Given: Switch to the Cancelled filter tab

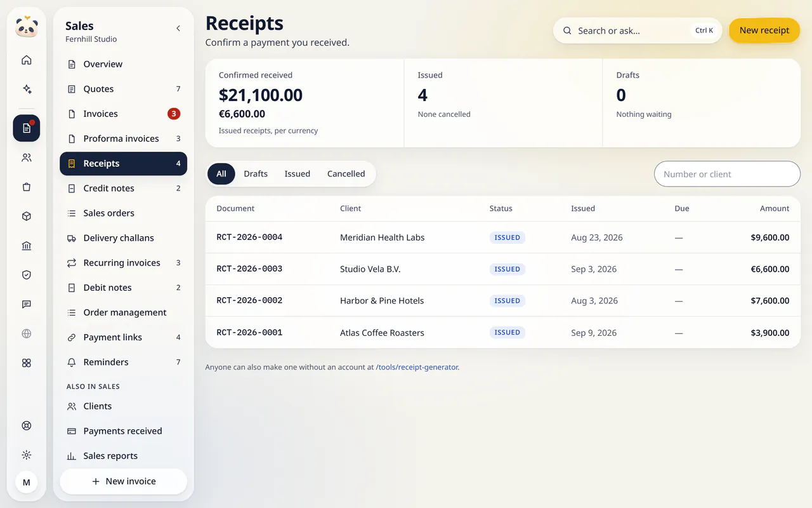Looking at the screenshot, I should 346,174.
